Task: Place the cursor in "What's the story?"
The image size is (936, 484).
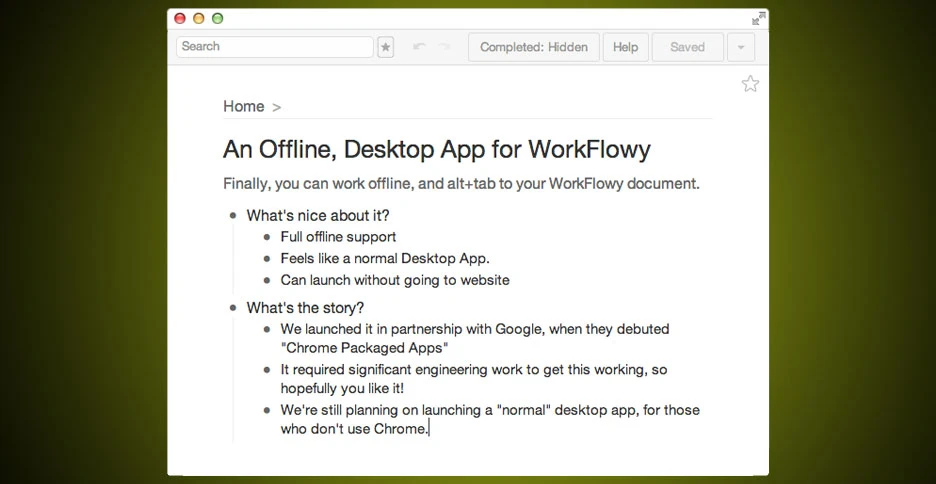Action: pos(305,308)
